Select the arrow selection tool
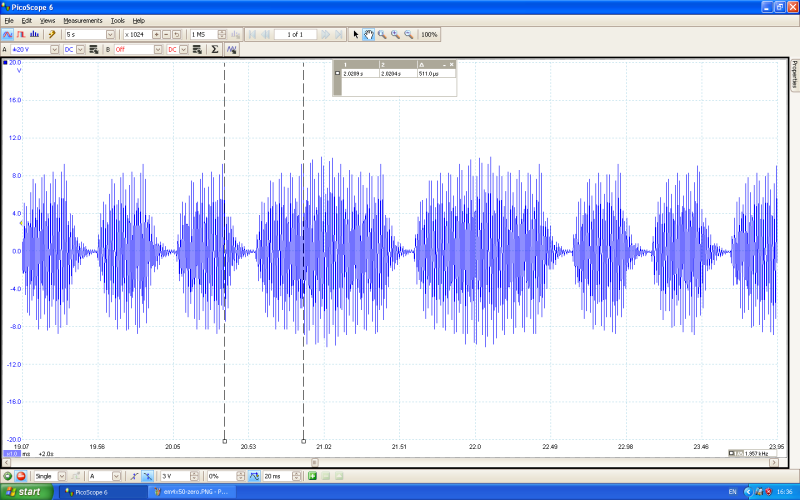The image size is (800, 500). pos(356,35)
